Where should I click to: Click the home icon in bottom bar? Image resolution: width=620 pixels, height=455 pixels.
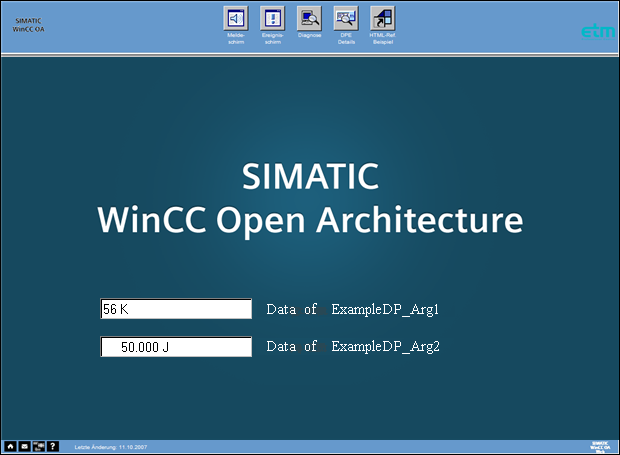[x=10, y=446]
